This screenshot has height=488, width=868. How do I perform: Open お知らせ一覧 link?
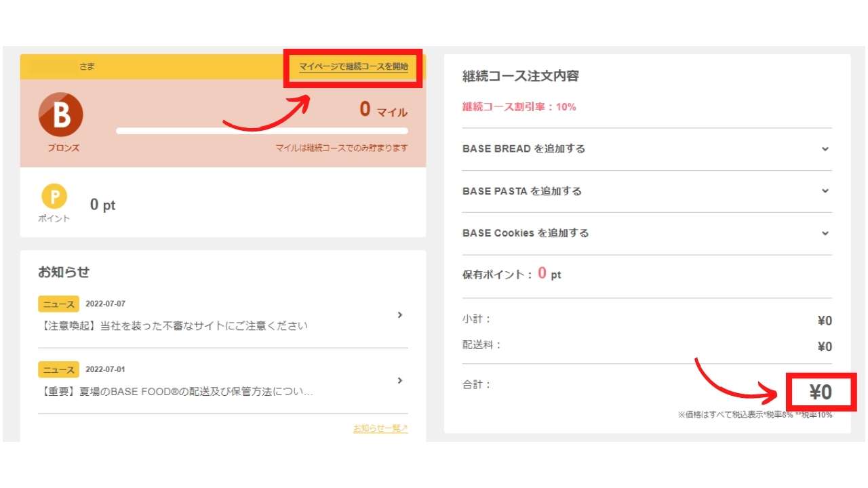tap(380, 428)
